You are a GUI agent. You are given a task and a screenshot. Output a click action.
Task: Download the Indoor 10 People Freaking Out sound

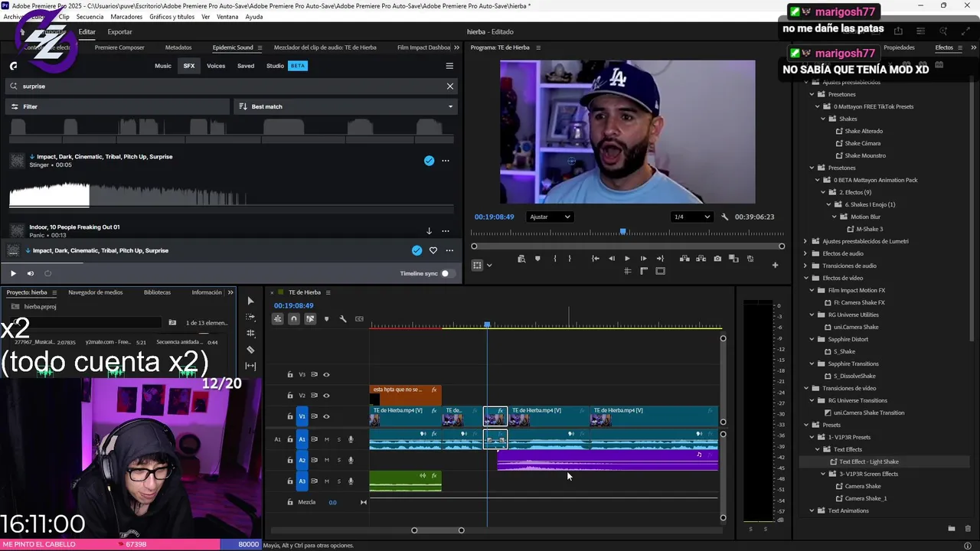click(x=429, y=231)
